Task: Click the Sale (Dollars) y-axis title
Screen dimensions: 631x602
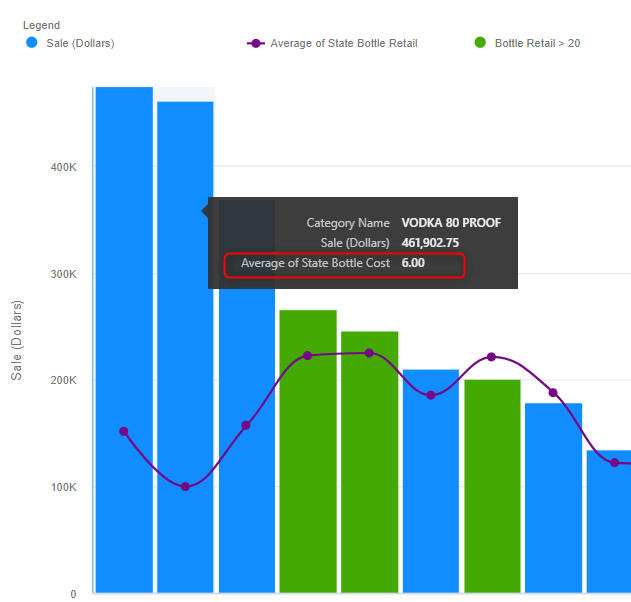Action: [x=16, y=340]
